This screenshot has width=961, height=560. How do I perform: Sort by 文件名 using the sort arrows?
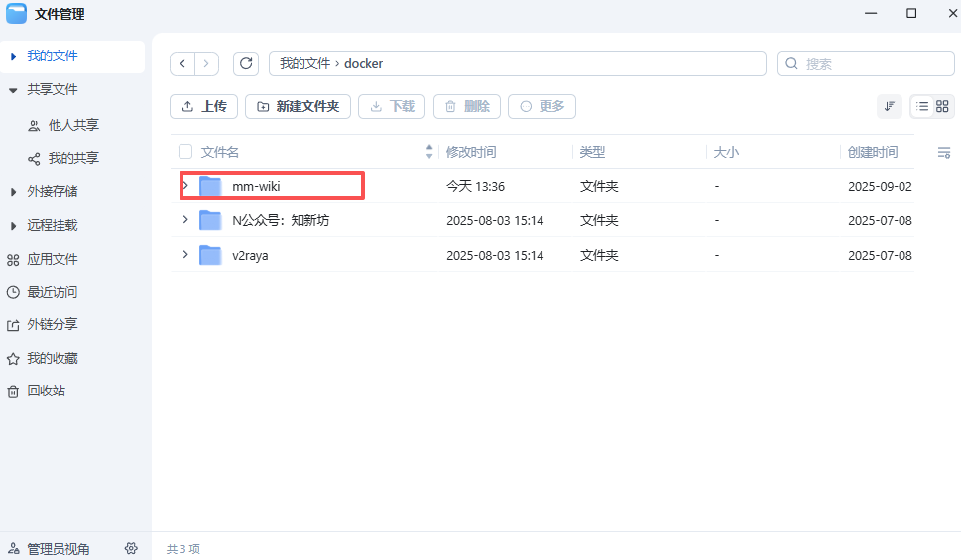tap(429, 152)
